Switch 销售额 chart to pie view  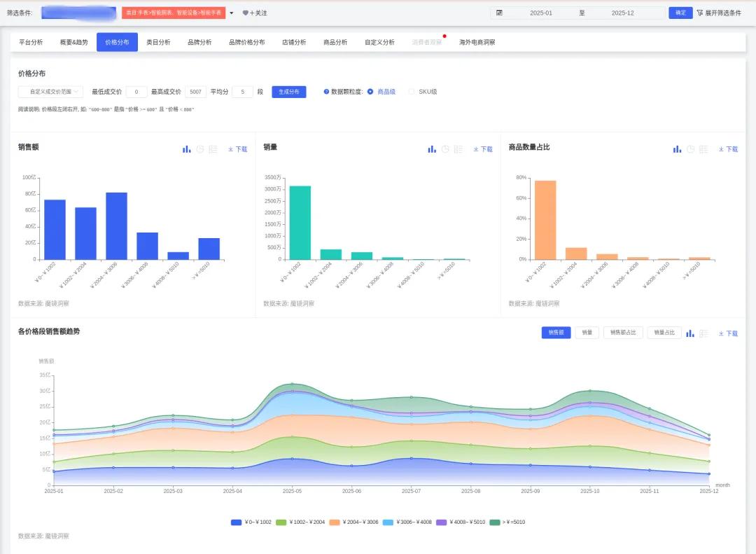tap(200, 149)
